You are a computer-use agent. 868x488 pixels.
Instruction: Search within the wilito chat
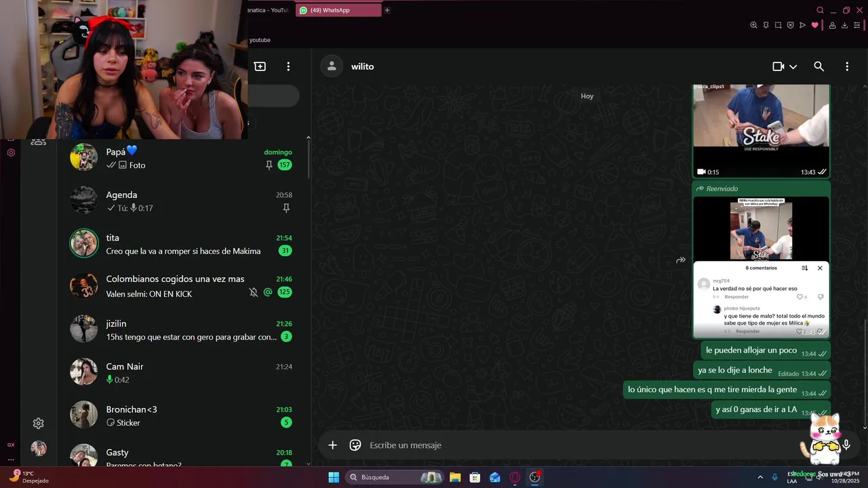point(818,66)
